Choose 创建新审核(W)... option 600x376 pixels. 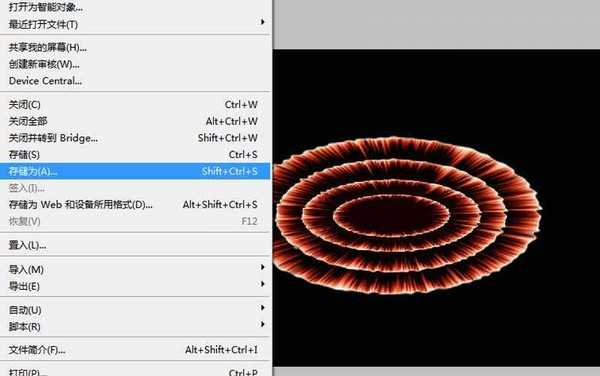(x=135, y=64)
